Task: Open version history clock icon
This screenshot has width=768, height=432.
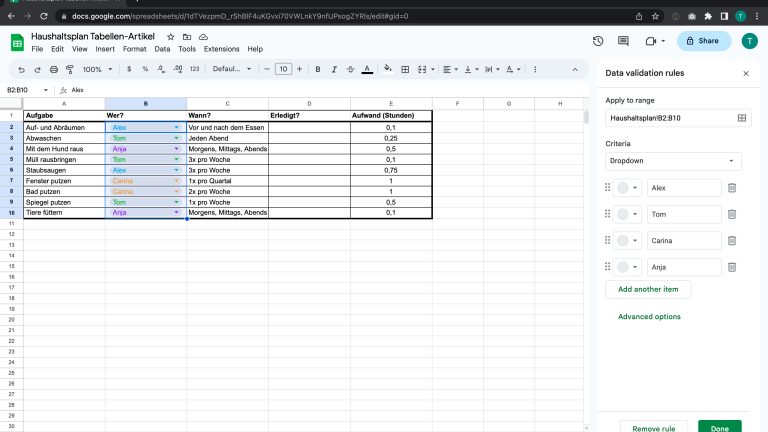Action: (x=598, y=41)
